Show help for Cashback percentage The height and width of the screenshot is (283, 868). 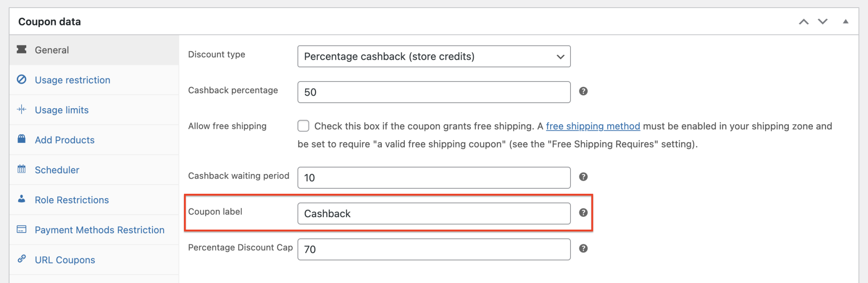tap(583, 91)
